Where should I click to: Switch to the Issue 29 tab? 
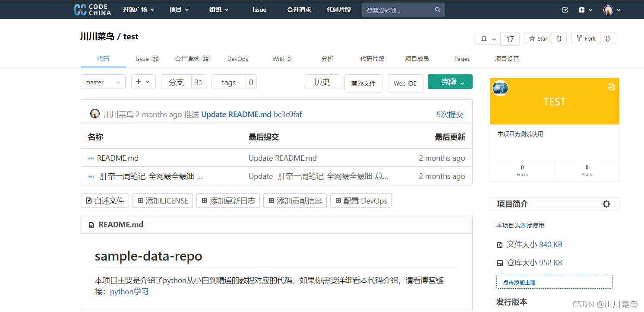(148, 59)
